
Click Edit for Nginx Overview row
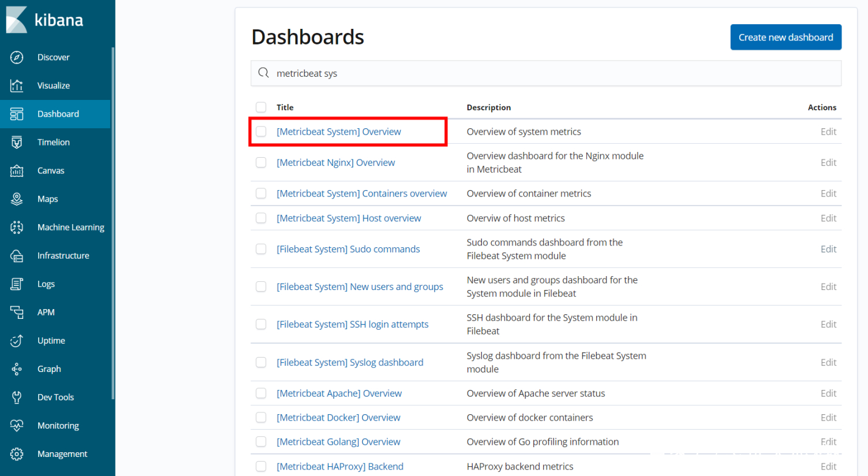(828, 162)
